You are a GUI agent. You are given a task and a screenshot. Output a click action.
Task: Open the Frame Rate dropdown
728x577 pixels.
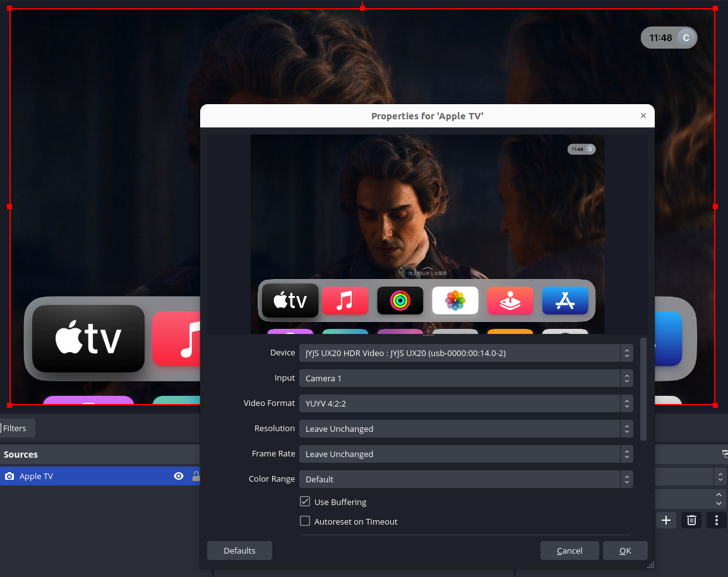coord(465,454)
